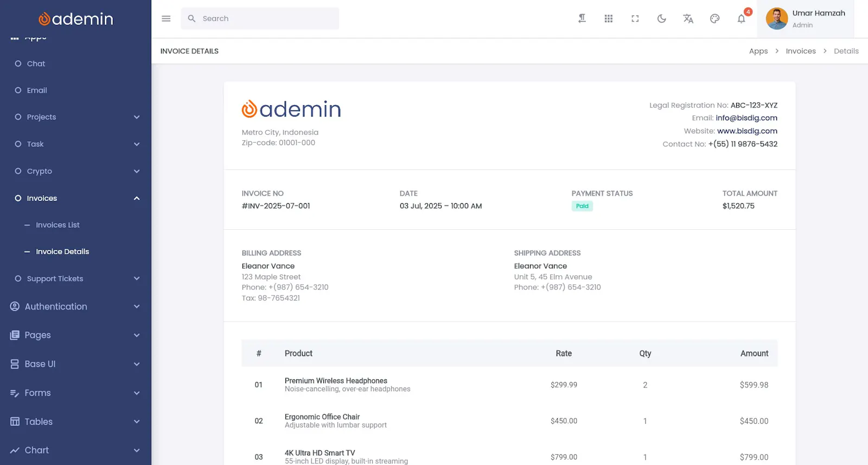
Task: Open Invoices List submenu item
Action: coord(58,225)
